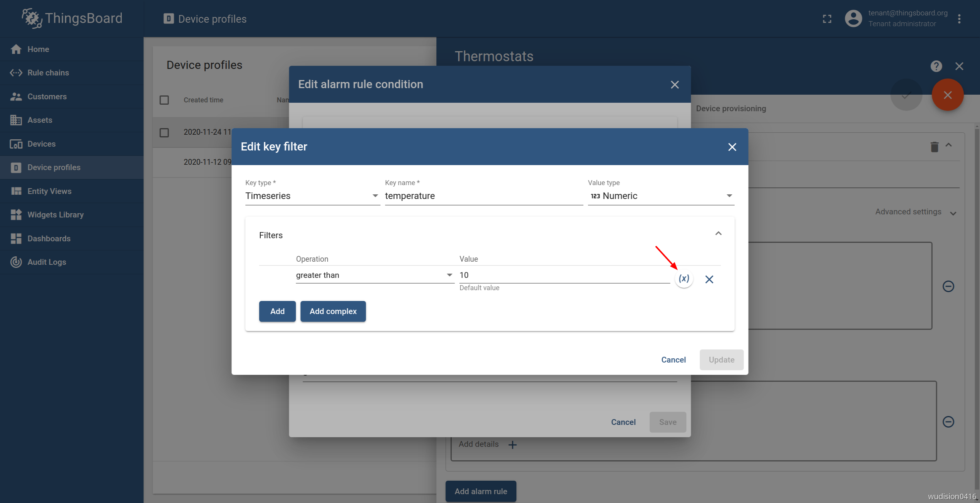Toggle fullscreen mode icon

tap(827, 19)
